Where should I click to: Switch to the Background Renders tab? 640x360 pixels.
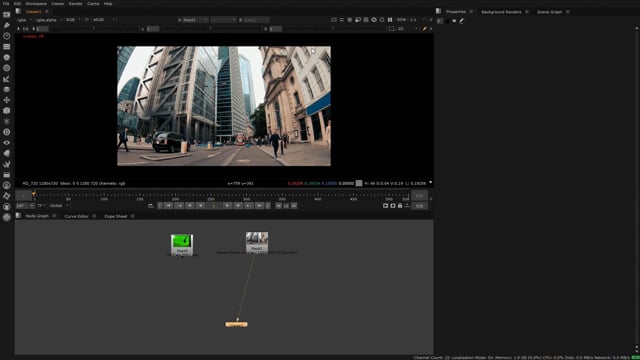[501, 12]
